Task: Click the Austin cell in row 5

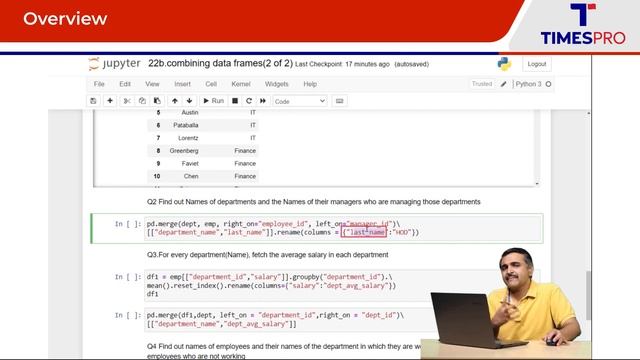Action: 190,112
